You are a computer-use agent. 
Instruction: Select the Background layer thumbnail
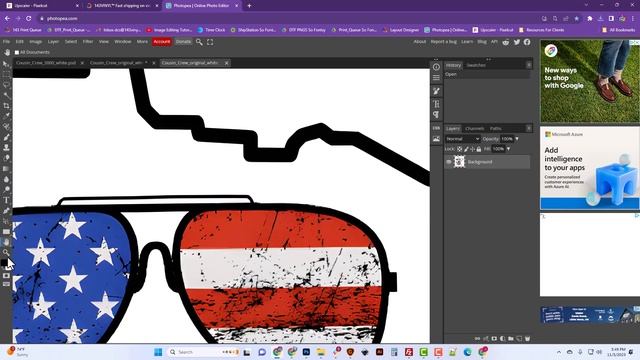pos(460,162)
